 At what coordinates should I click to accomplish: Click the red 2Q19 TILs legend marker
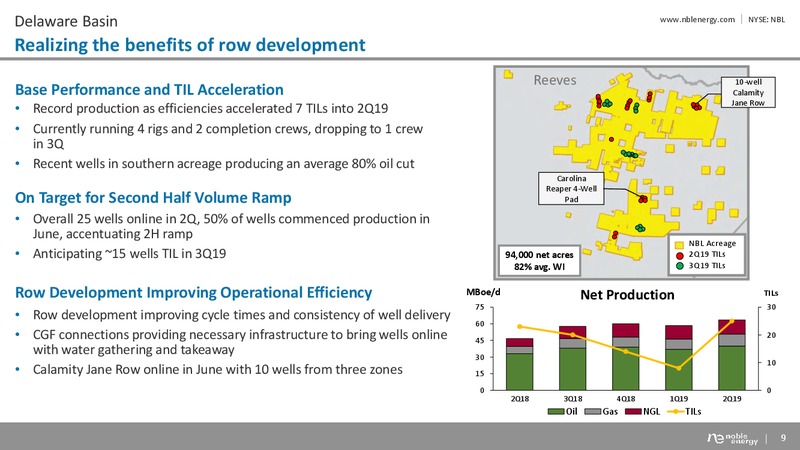(x=679, y=255)
